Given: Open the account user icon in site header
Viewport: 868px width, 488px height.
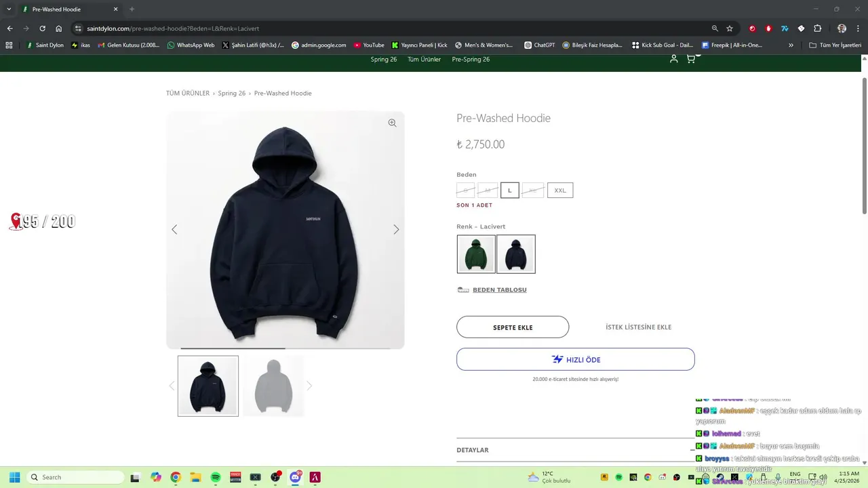Looking at the screenshot, I should (673, 59).
